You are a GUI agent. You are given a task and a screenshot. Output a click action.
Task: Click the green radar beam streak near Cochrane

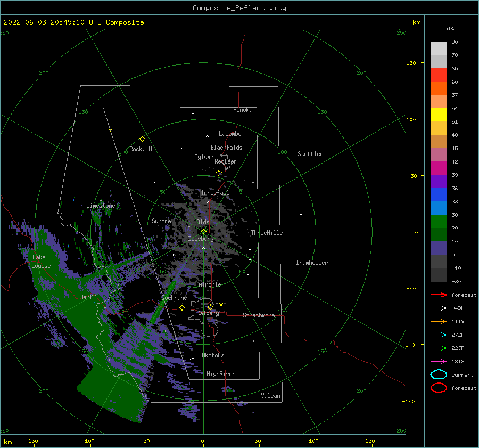[163, 302]
